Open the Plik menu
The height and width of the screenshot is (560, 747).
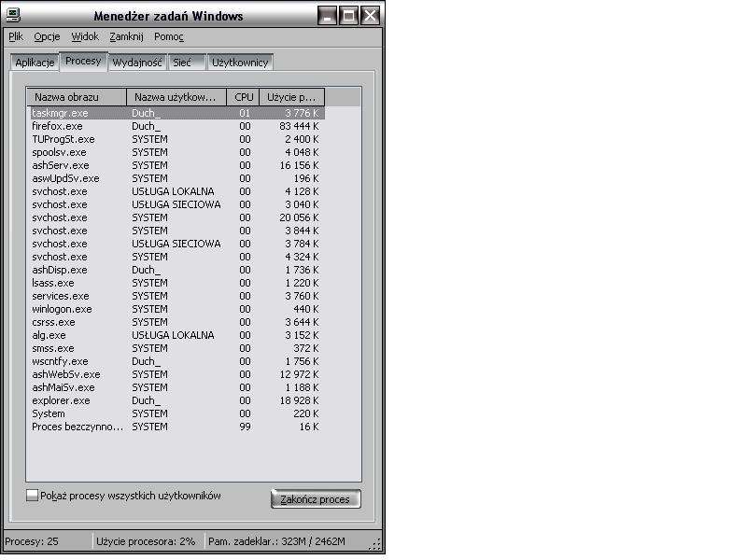tap(14, 36)
